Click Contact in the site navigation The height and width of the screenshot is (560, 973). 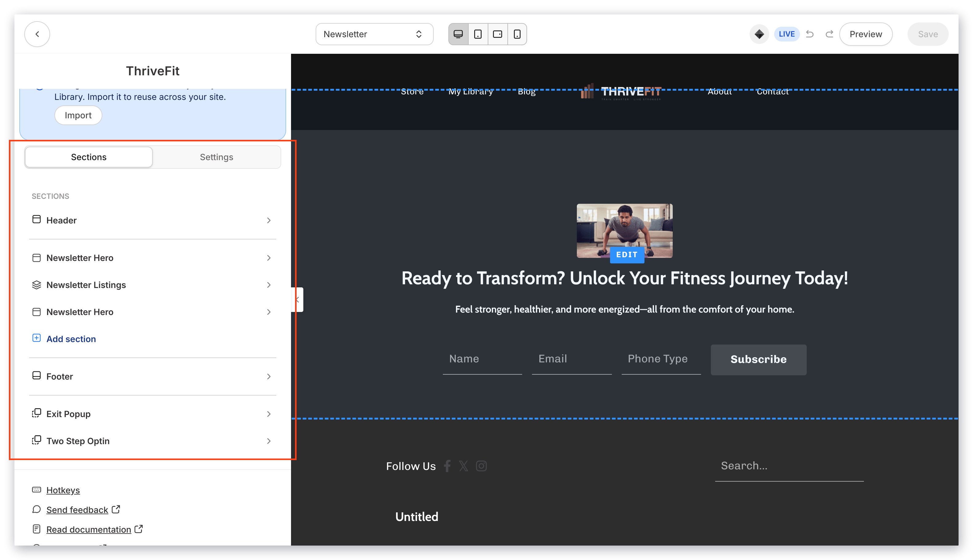click(773, 92)
